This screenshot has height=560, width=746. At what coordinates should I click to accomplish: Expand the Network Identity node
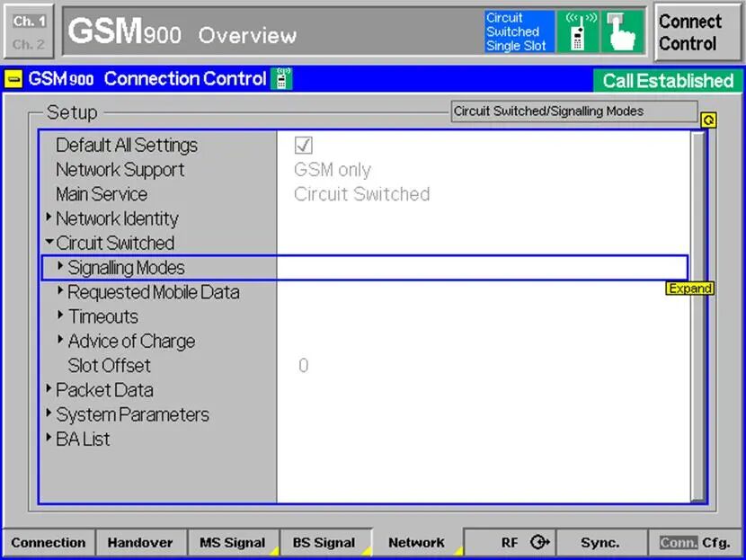tap(49, 218)
